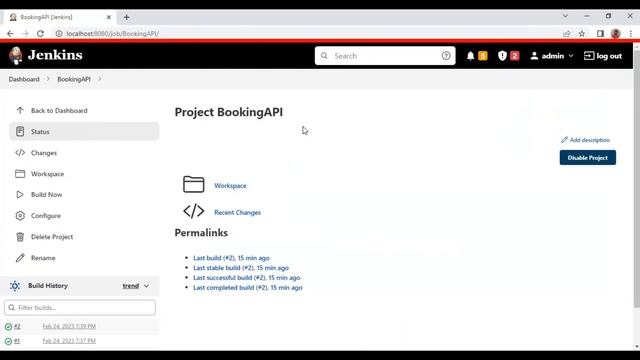The width and height of the screenshot is (640, 360).
Task: Click the Dashboard breadcrumb
Action: click(x=24, y=79)
